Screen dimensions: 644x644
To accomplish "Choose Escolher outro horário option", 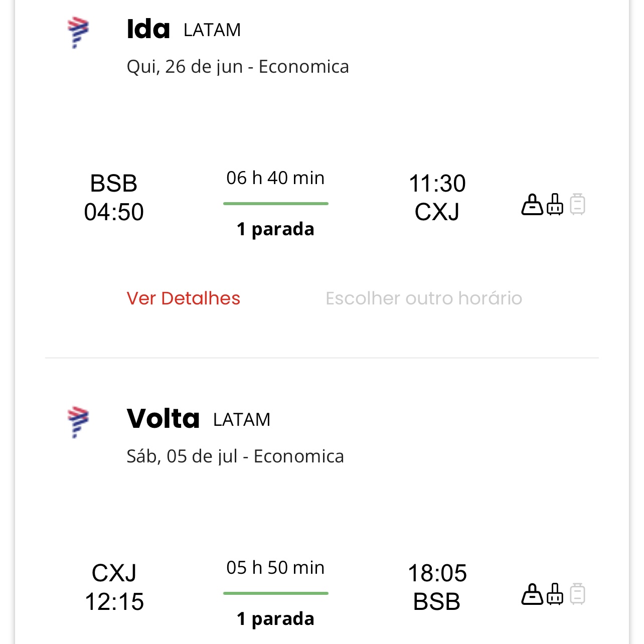I will click(x=424, y=298).
